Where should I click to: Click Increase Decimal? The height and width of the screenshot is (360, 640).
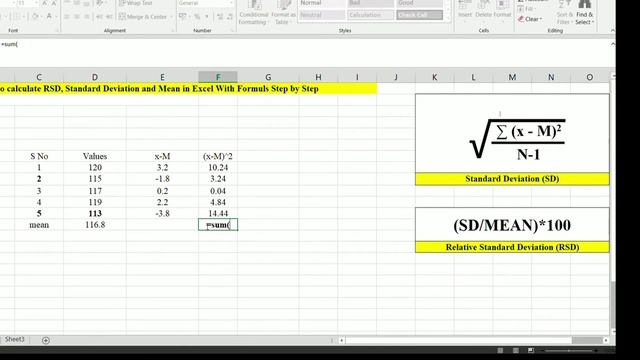tap(220, 16)
